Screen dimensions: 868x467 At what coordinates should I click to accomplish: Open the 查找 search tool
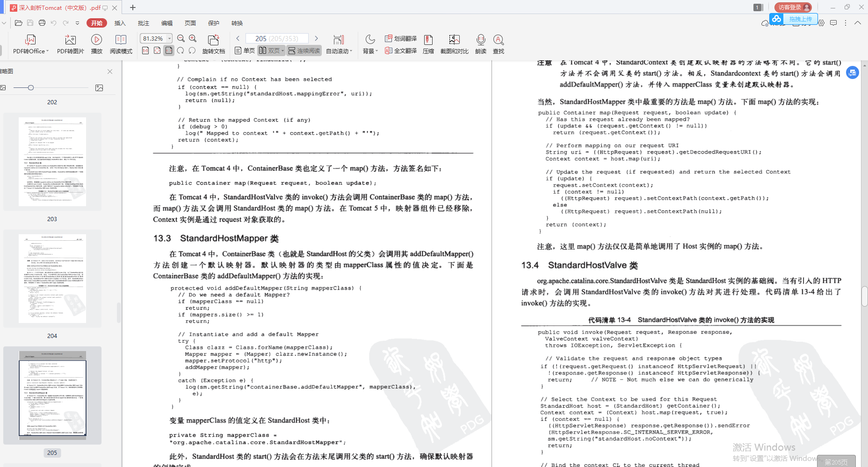pyautogui.click(x=498, y=43)
